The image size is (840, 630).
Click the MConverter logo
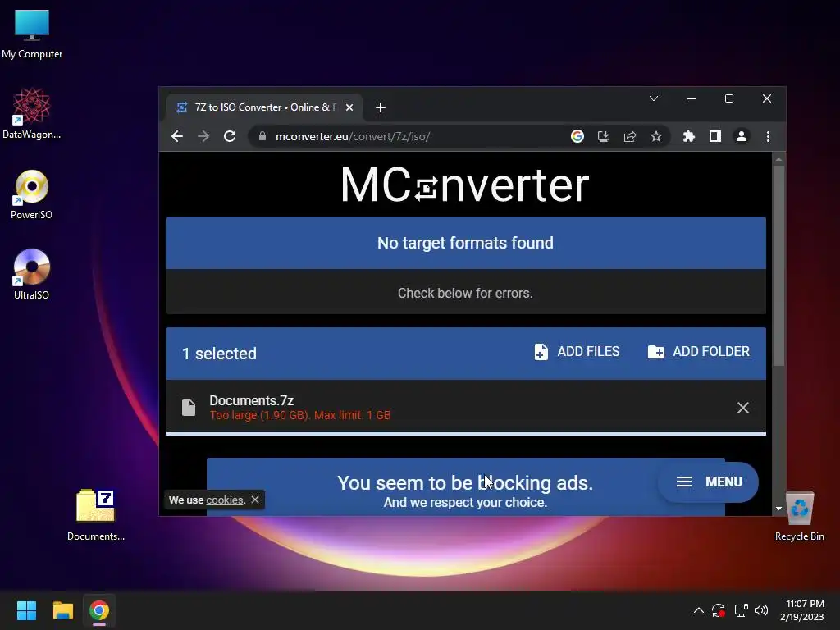[465, 185]
